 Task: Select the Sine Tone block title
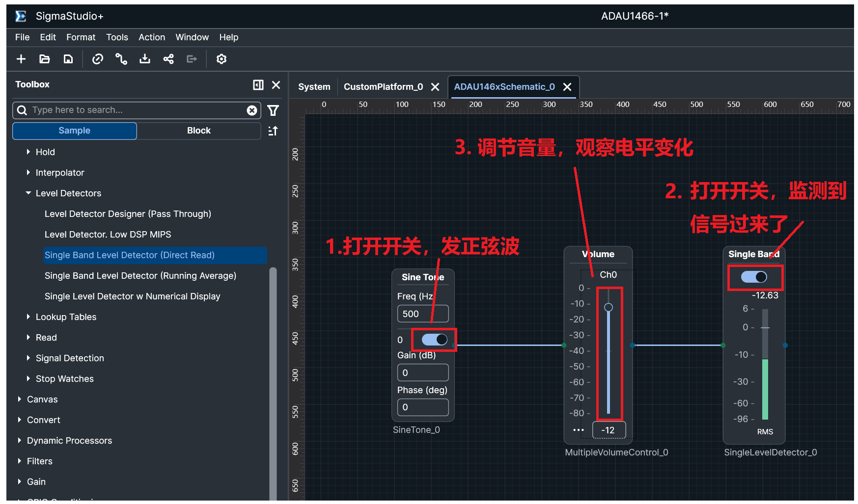pos(423,277)
